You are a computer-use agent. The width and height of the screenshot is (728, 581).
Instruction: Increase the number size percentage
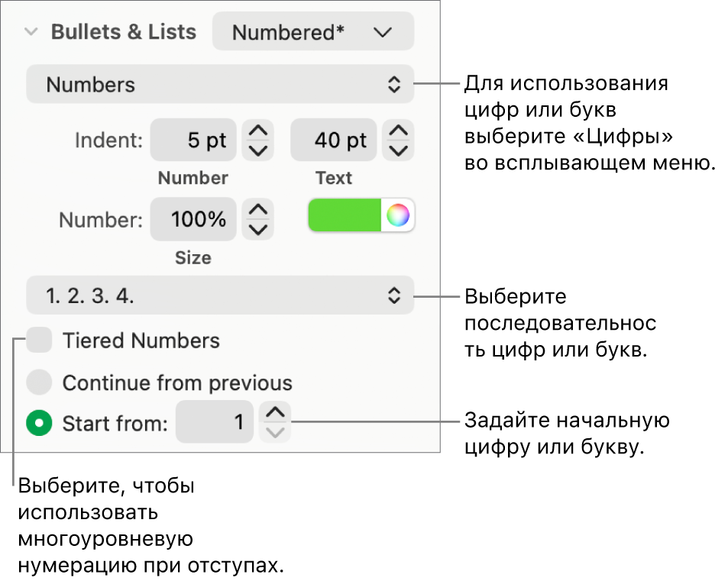pos(258,211)
